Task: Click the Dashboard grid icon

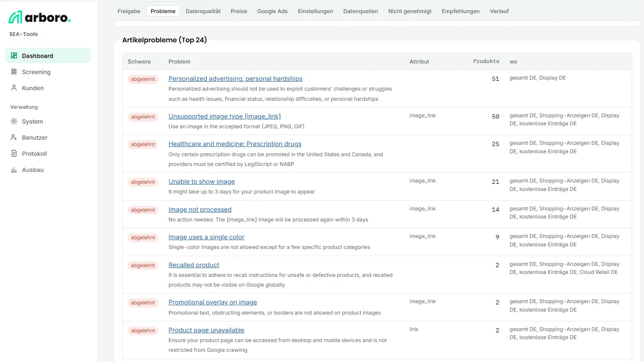Action: tap(14, 55)
